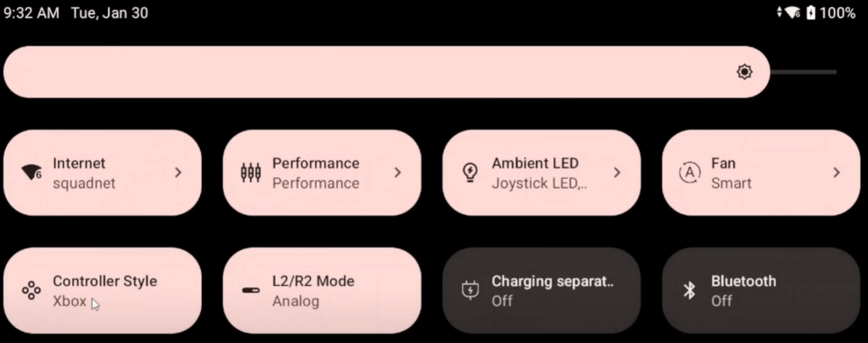Select the Performance equalizer sliders icon
Image resolution: width=868 pixels, height=343 pixels.
point(249,172)
